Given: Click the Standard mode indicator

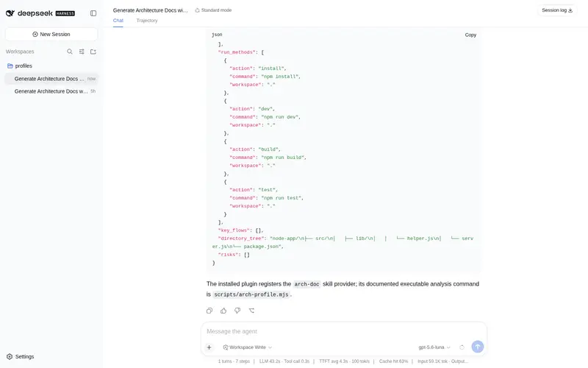Looking at the screenshot, I should (213, 10).
